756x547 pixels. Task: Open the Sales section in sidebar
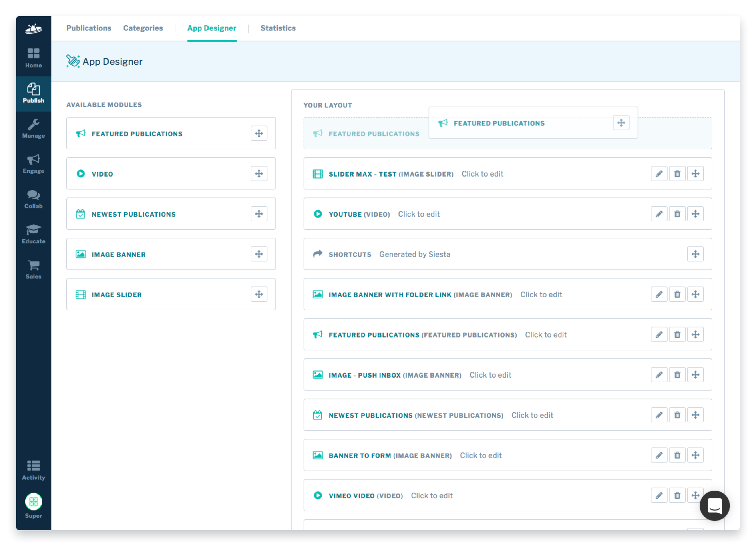coord(33,269)
